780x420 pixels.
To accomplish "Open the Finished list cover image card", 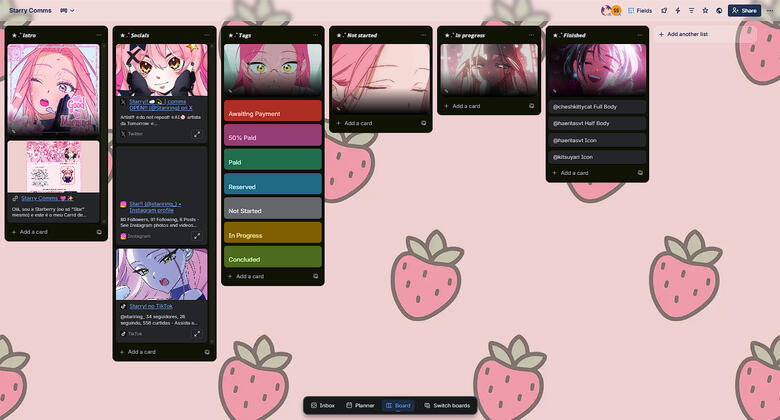I will point(597,70).
